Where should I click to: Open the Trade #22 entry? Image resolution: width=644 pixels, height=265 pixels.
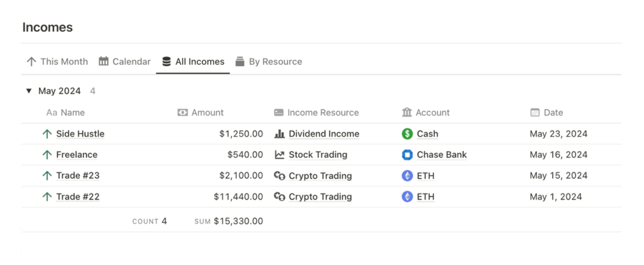[77, 197]
